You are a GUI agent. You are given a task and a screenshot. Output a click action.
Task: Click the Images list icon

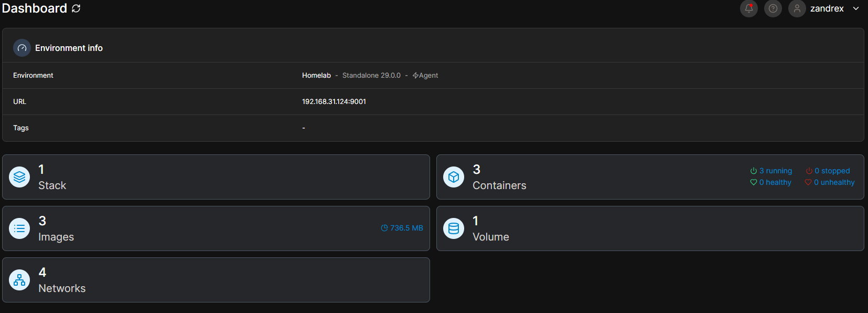(x=19, y=228)
